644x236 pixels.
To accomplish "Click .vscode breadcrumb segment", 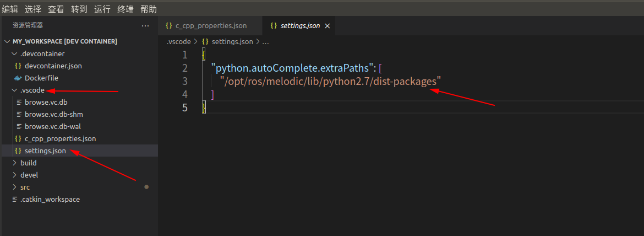I will pyautogui.click(x=179, y=41).
